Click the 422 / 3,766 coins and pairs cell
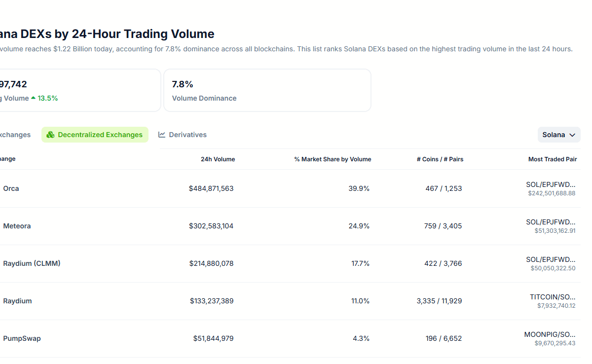Image resolution: width=592 pixels, height=364 pixels. [443, 263]
